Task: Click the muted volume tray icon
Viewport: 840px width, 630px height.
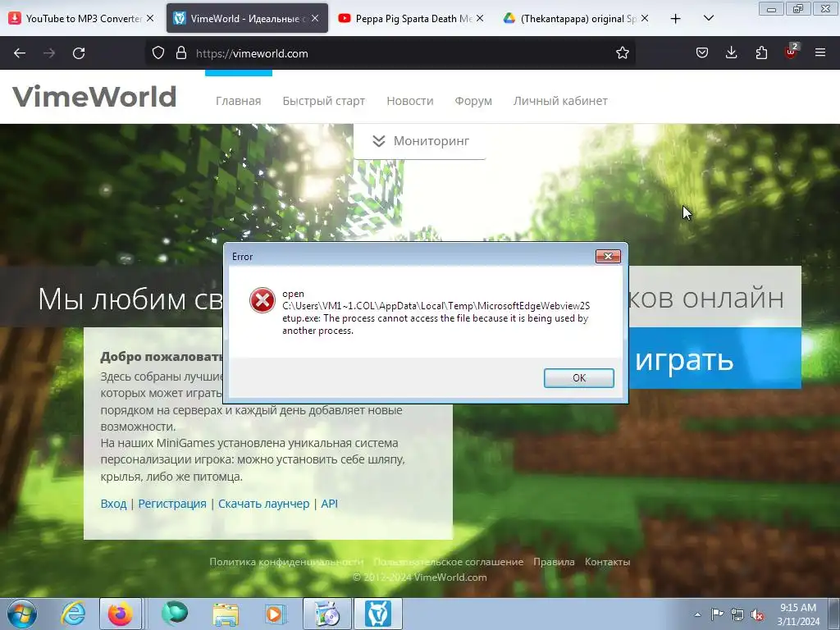Action: (x=757, y=614)
